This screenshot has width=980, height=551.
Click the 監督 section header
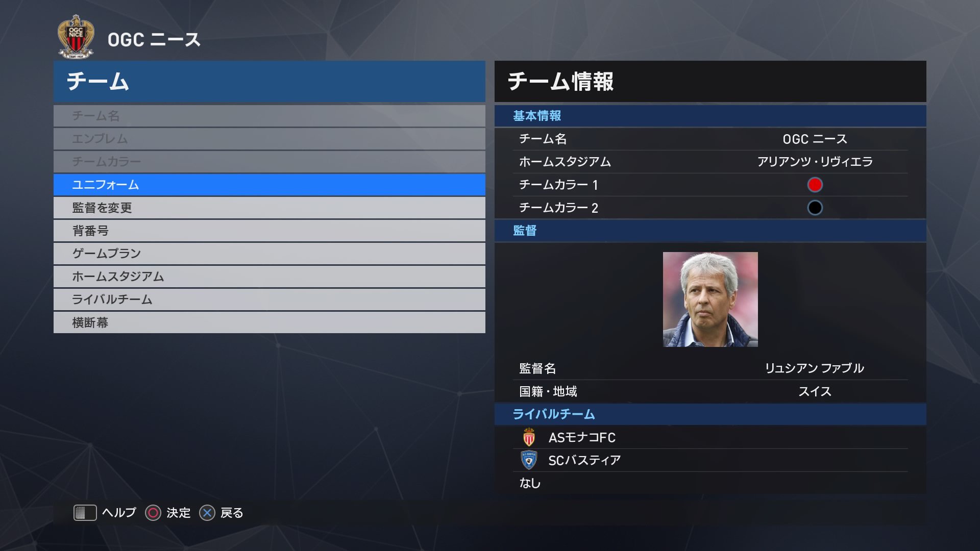[x=710, y=231]
